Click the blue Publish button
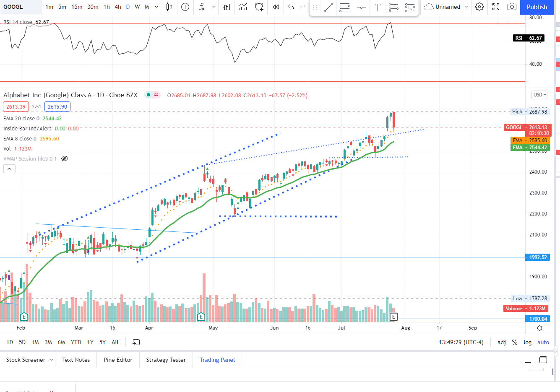 537,7
